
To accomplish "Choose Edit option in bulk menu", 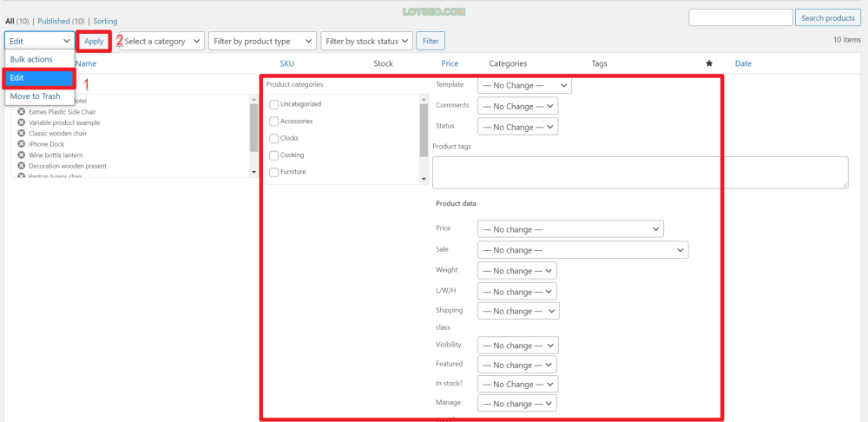I will point(40,78).
